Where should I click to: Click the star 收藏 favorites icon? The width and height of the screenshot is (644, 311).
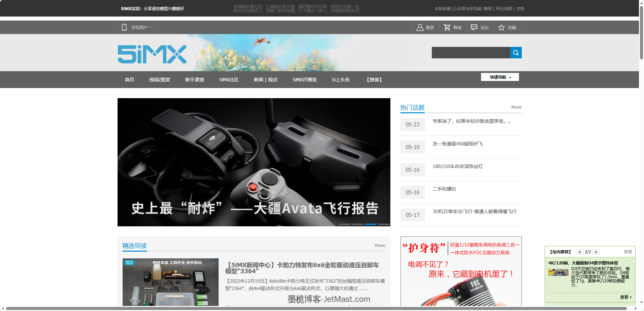pyautogui.click(x=502, y=27)
